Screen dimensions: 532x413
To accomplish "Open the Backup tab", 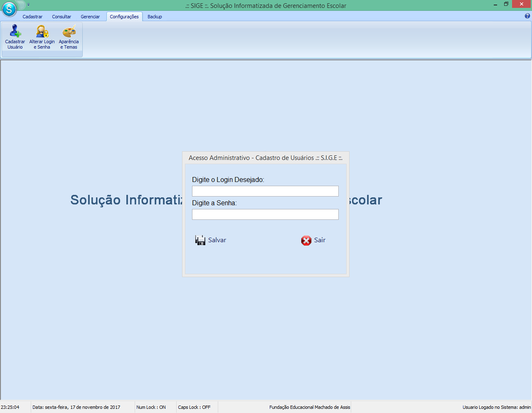I will (x=154, y=17).
